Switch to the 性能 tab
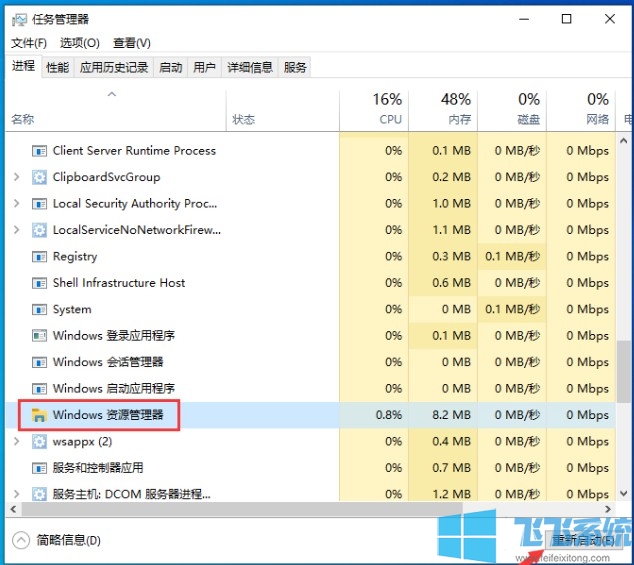Screen dimensions: 634x565 (x=58, y=67)
